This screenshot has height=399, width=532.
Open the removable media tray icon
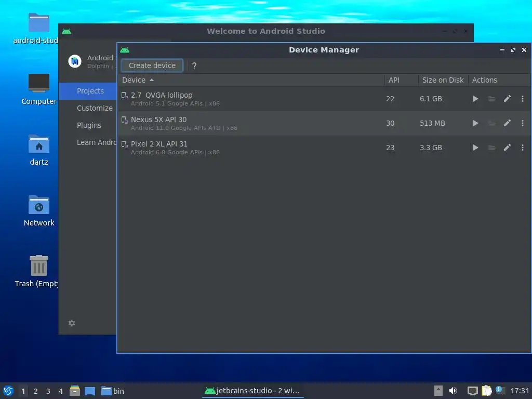[x=438, y=391]
